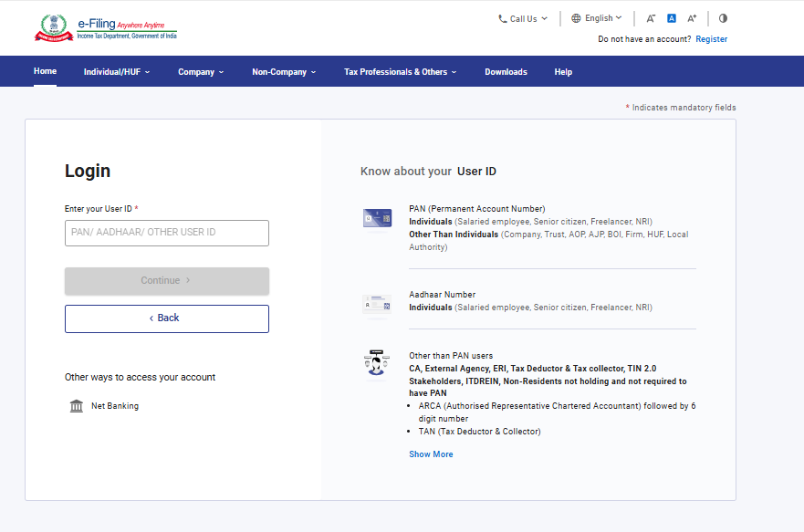Toggle high contrast mode icon
804x532 pixels.
[723, 18]
